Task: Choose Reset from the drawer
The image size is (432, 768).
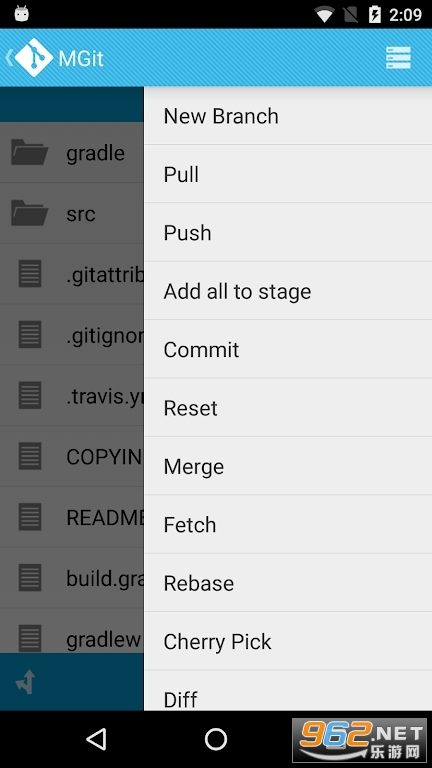Action: point(288,408)
